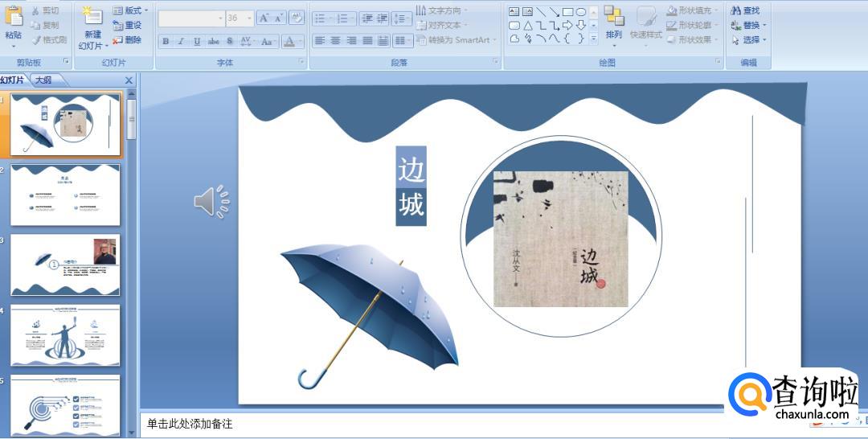This screenshot has width=868, height=439.
Task: Select the Format Painter (格式刷) tool
Action: point(48,40)
